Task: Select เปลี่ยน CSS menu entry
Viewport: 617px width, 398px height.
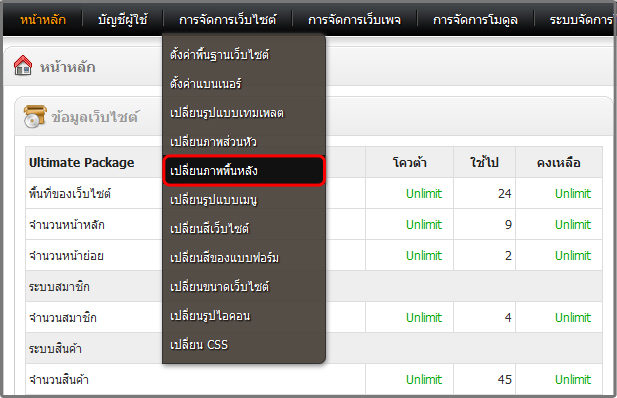Action: (244, 344)
